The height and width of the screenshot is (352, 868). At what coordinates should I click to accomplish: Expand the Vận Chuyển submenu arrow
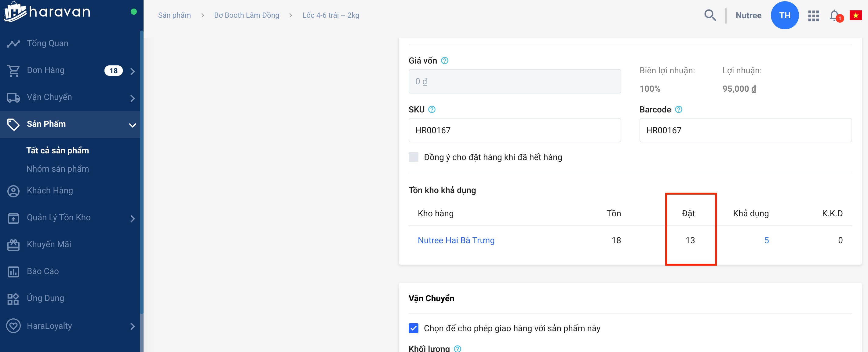[x=133, y=98]
